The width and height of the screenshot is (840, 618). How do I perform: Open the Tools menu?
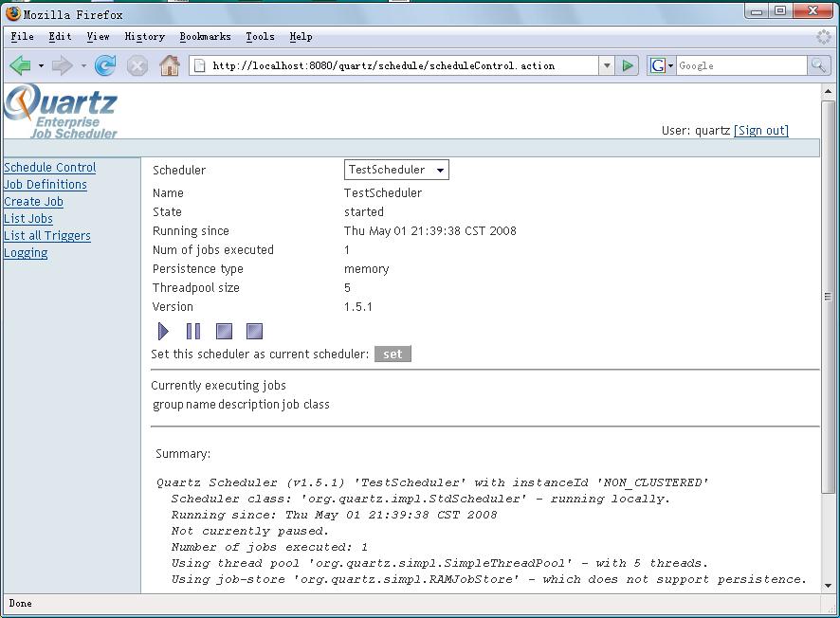tap(260, 36)
